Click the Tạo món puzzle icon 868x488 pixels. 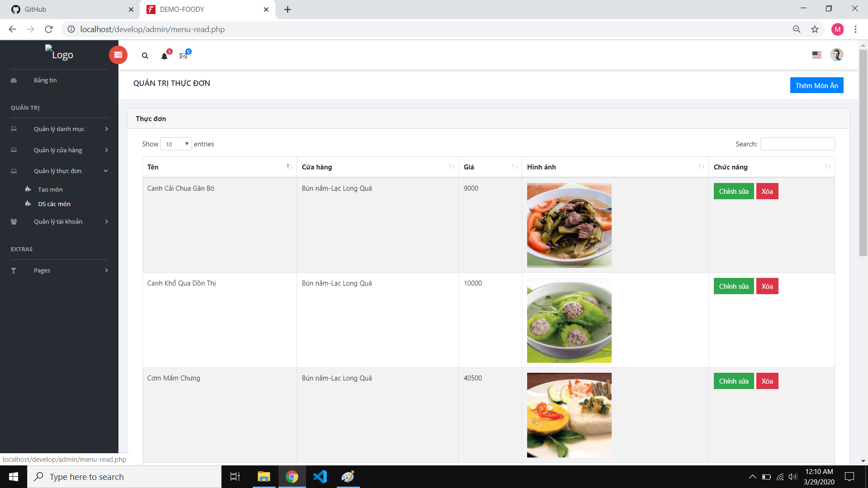tap(28, 189)
